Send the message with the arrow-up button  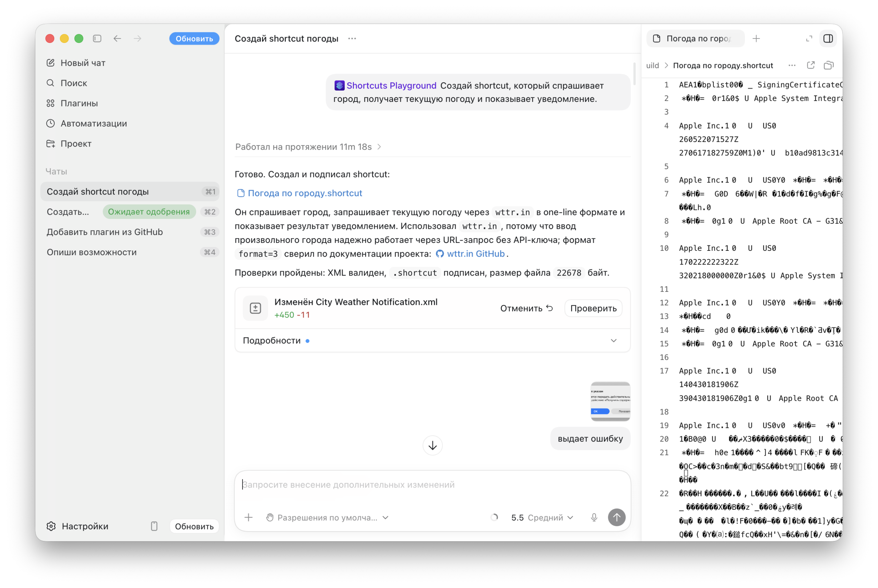[x=617, y=517]
